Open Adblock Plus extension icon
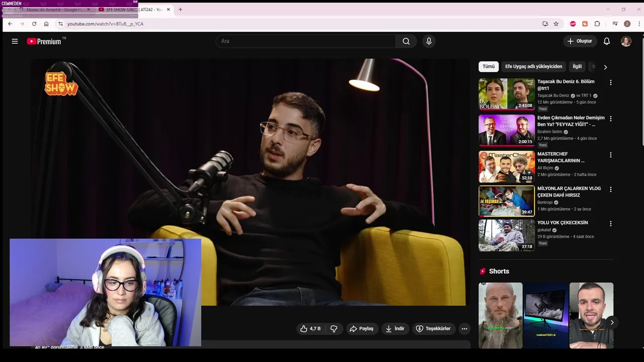 (573, 24)
